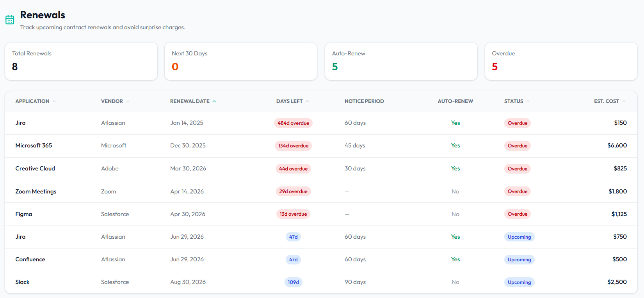Sort the table by Application column

36,101
